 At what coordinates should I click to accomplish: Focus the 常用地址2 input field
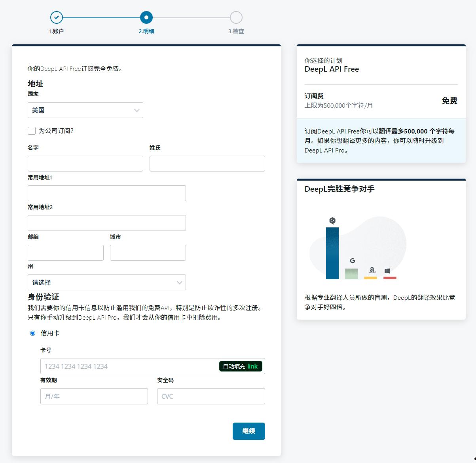tap(107, 223)
